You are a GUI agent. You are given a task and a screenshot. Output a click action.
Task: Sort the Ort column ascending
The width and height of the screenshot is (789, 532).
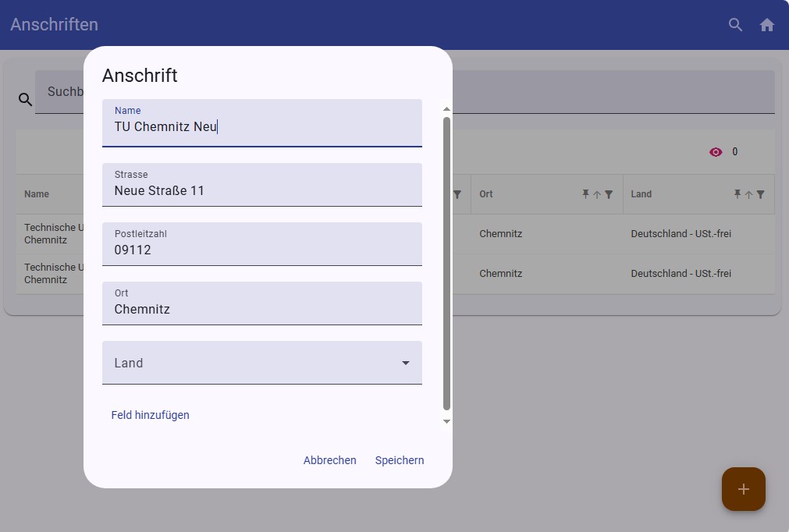tap(597, 194)
